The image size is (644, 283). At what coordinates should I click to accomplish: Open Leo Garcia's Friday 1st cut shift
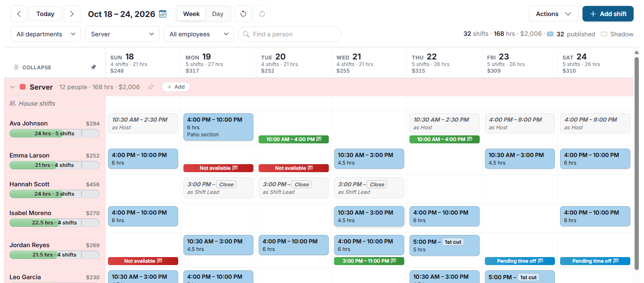(520, 277)
